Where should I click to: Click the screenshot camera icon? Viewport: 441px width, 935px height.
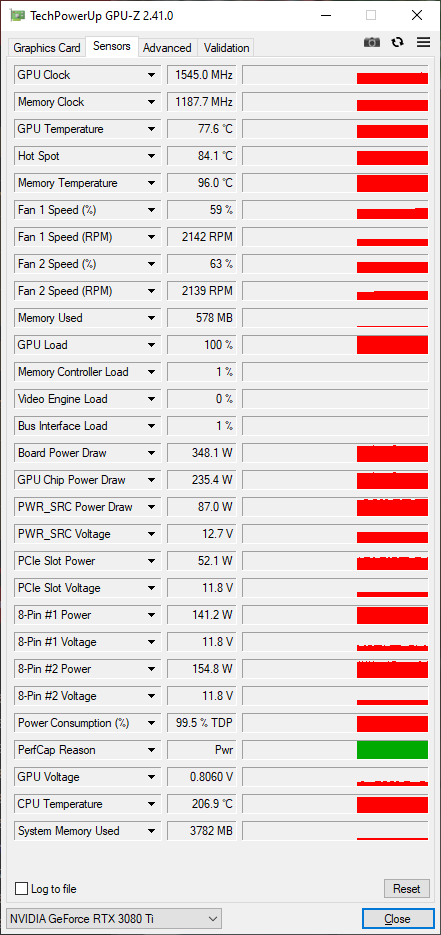372,42
